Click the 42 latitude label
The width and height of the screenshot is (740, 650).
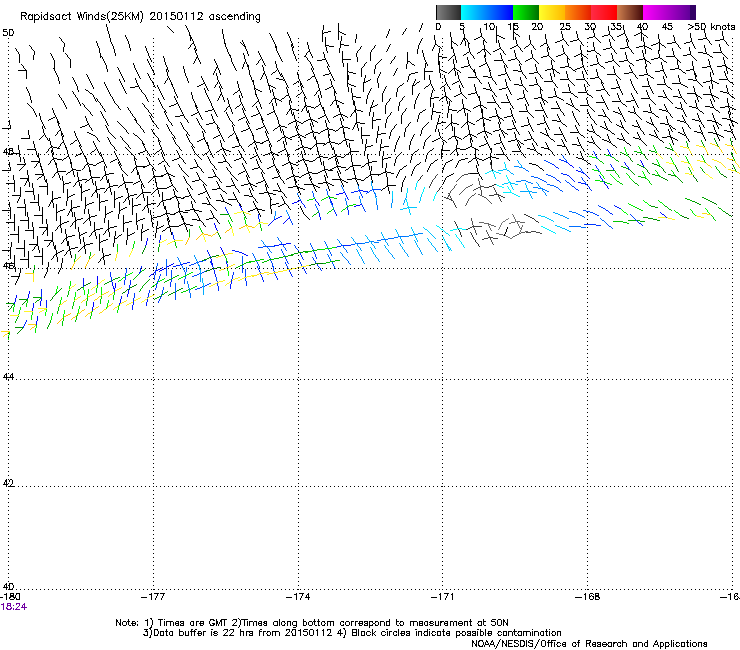[8, 483]
